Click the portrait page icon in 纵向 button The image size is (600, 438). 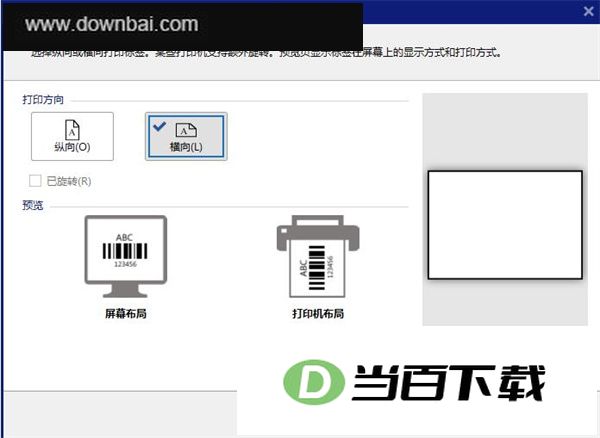click(72, 130)
